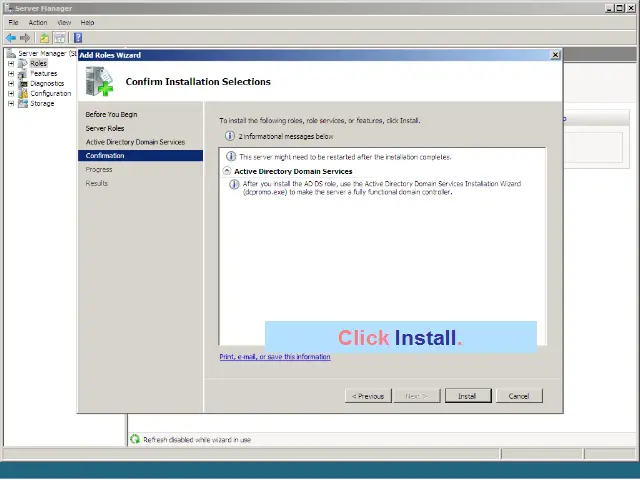Click the Back arrow toolbar icon
This screenshot has width=640, height=480.
pos(11,38)
